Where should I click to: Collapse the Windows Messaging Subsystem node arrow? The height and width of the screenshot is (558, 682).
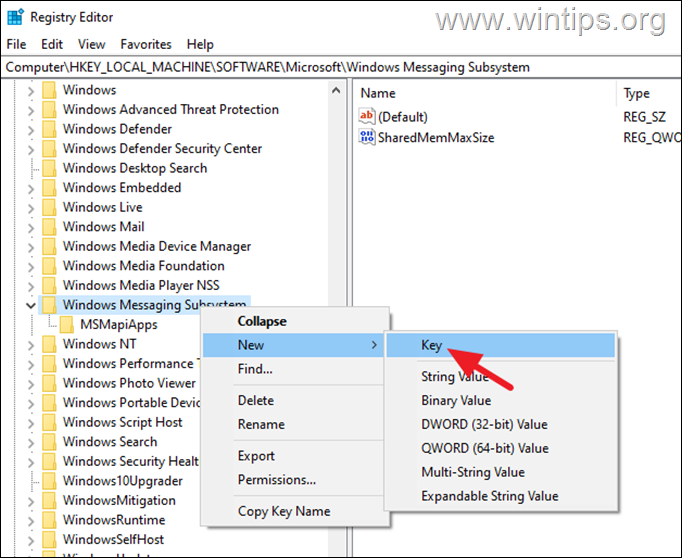[x=30, y=306]
